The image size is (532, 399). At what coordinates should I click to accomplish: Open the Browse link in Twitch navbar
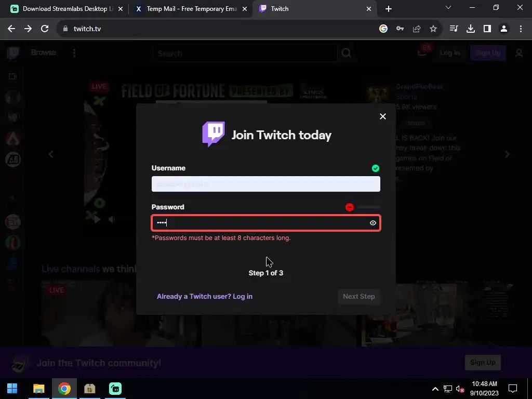(44, 52)
